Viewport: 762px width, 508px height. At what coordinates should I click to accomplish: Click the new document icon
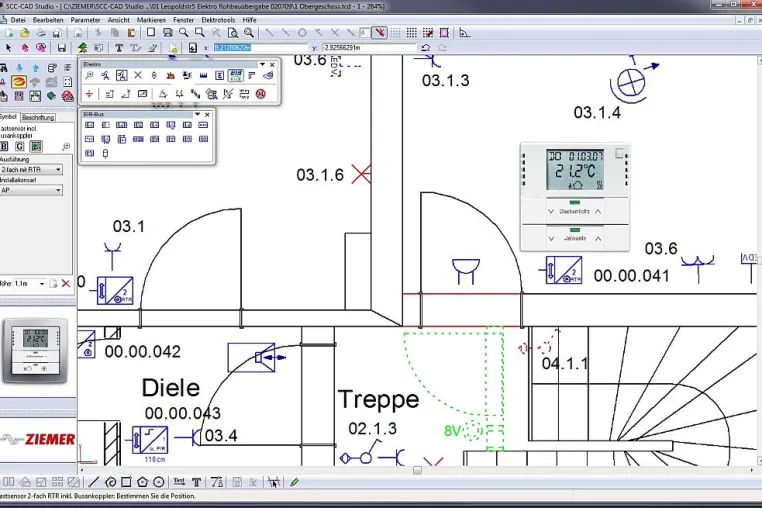pos(9,33)
